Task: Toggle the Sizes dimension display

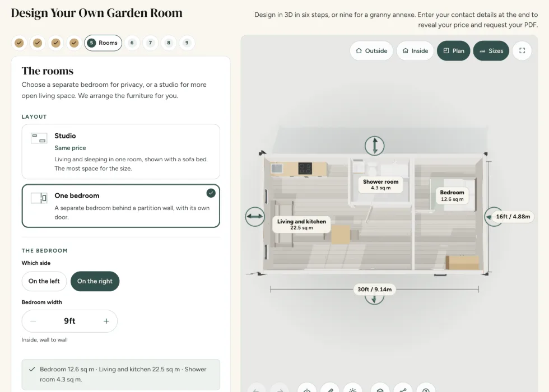Action: (491, 51)
